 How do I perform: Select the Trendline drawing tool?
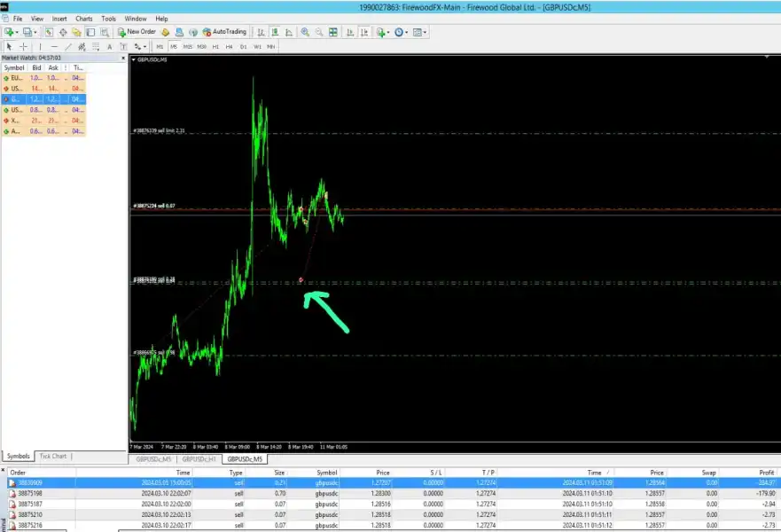point(68,46)
